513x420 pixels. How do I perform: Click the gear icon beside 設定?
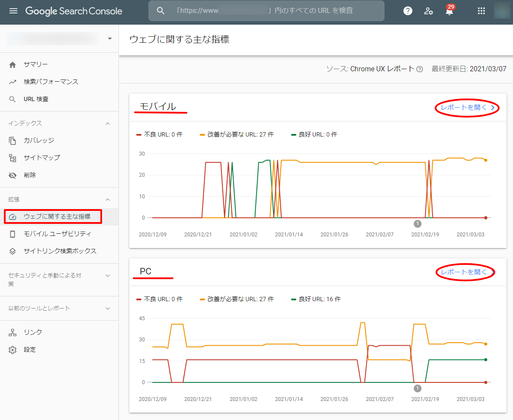click(13, 350)
